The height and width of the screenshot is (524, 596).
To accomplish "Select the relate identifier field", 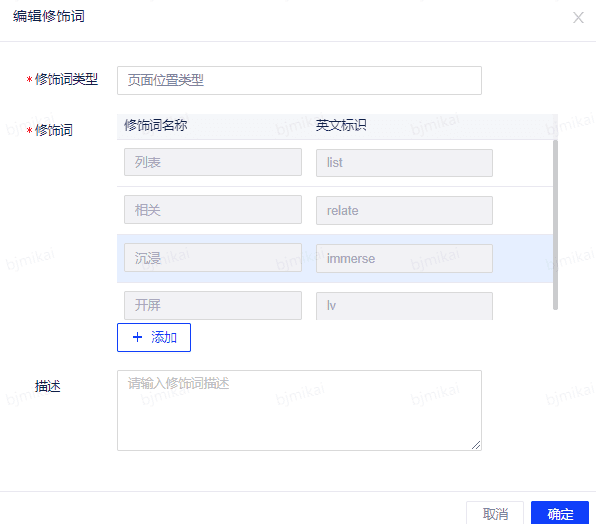I will [404, 211].
